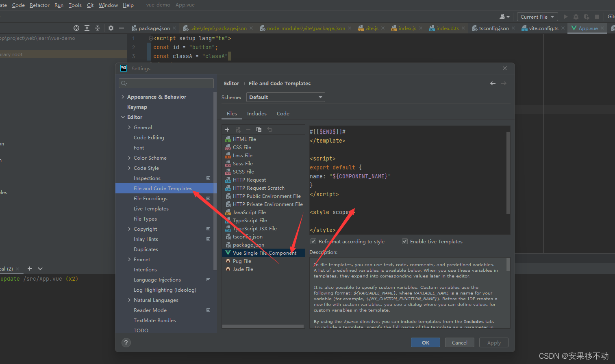Click the run play icon in main toolbar

pos(565,17)
